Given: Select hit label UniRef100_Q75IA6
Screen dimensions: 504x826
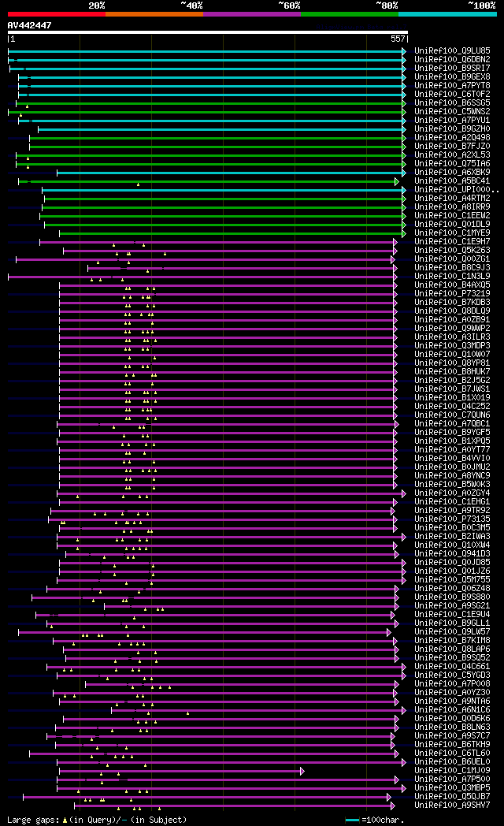Looking at the screenshot, I should (452, 164).
